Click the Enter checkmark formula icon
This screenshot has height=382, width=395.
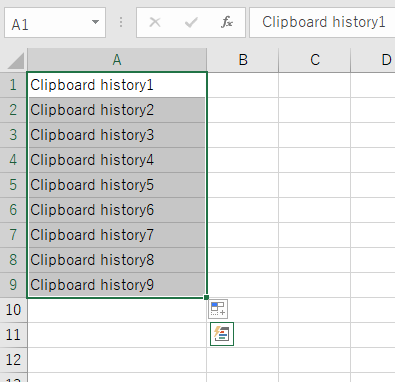coord(191,22)
